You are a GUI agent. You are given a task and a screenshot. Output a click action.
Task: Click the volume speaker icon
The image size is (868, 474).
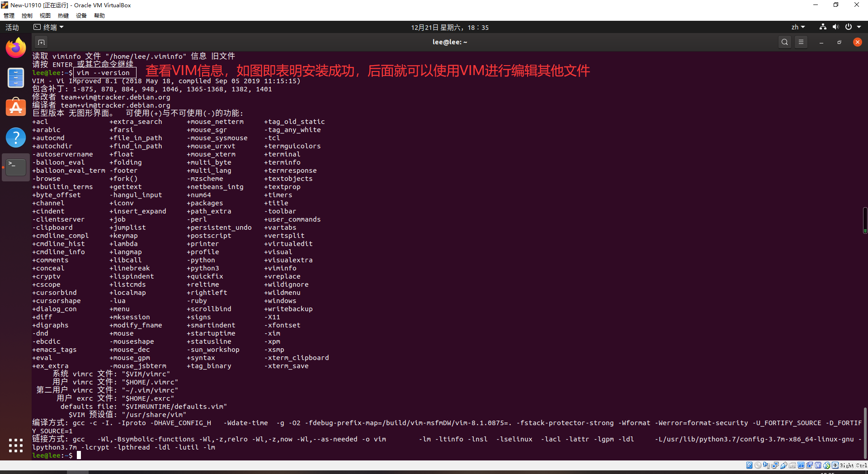coord(836,27)
